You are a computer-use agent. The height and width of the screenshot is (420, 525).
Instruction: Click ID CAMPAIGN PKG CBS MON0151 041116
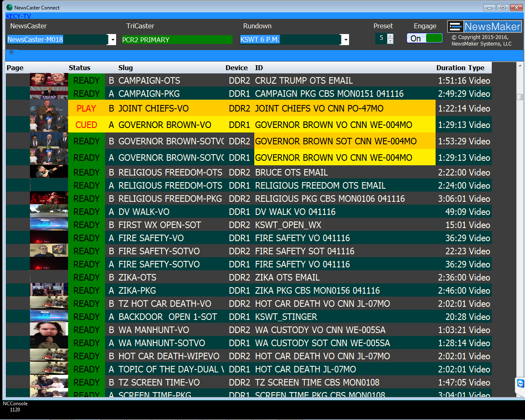pyautogui.click(x=329, y=94)
